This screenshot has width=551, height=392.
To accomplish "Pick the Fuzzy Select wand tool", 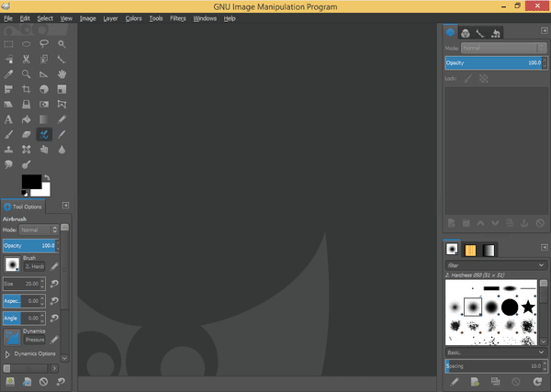I will (x=62, y=44).
